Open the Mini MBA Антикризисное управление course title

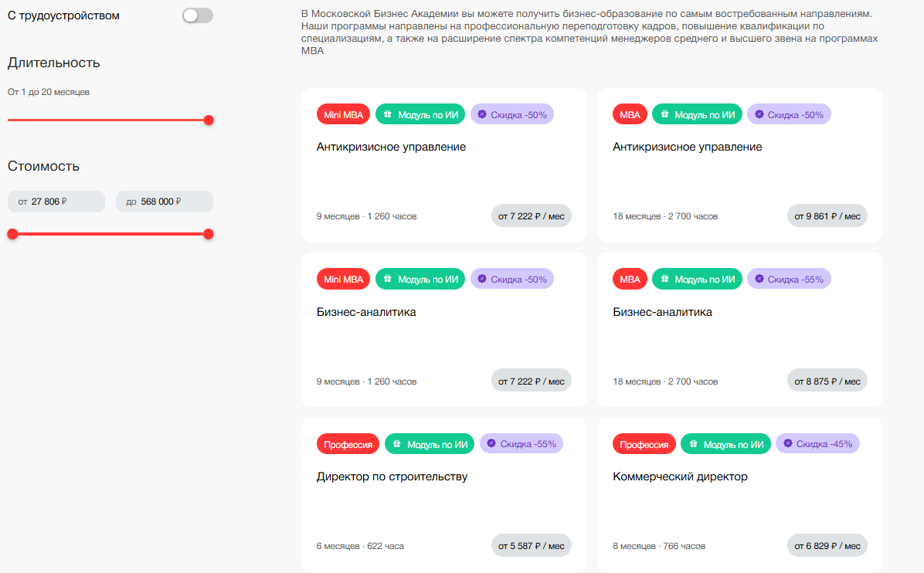click(391, 147)
